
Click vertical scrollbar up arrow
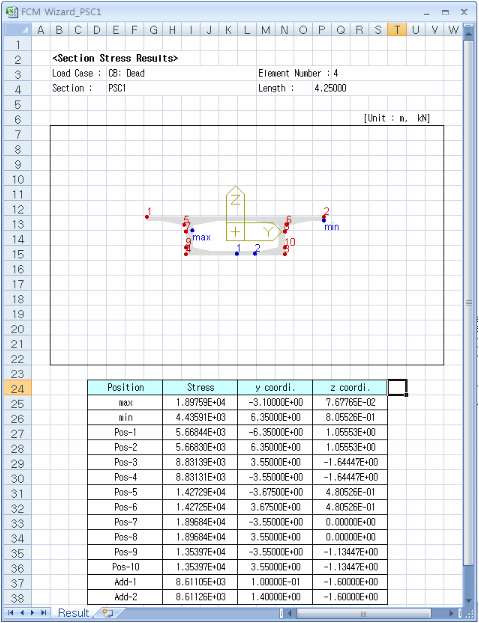tap(469, 33)
